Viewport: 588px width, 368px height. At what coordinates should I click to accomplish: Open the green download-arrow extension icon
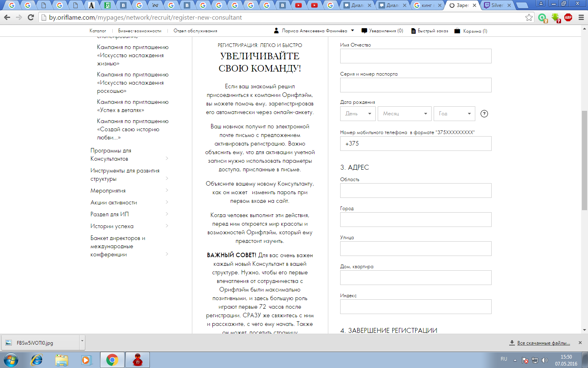point(556,18)
